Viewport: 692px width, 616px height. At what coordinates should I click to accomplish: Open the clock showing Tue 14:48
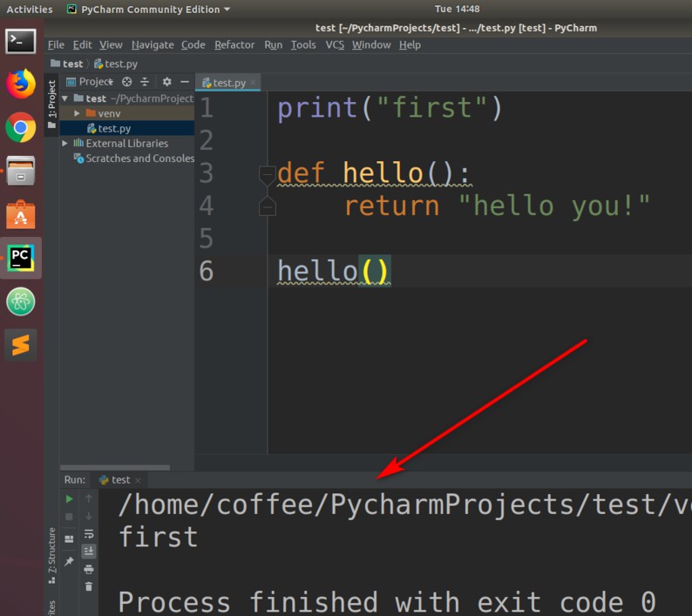(x=458, y=9)
